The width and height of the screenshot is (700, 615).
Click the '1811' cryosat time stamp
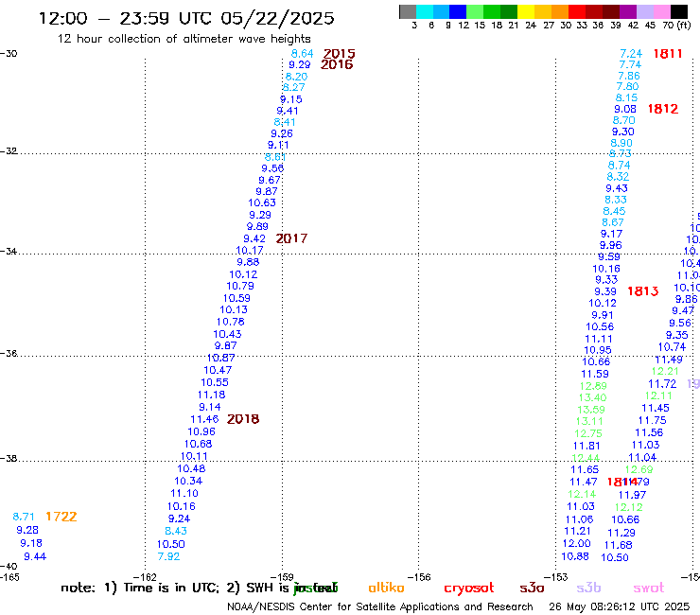(x=668, y=54)
